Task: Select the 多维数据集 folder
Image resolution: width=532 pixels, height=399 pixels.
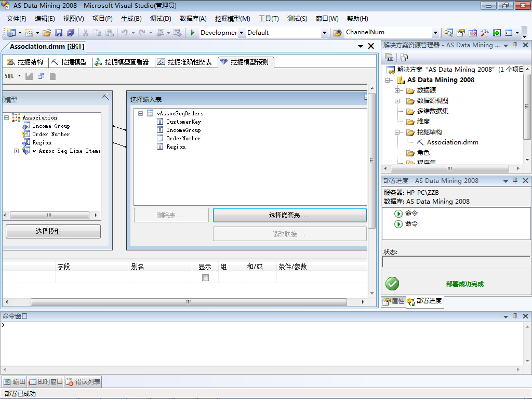Action: (x=432, y=111)
